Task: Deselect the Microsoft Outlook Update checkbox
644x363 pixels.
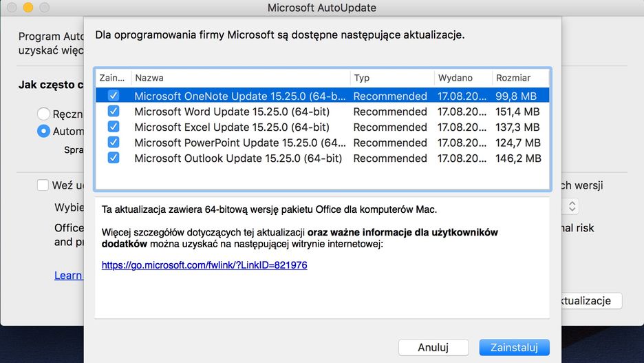Action: pyautogui.click(x=114, y=158)
